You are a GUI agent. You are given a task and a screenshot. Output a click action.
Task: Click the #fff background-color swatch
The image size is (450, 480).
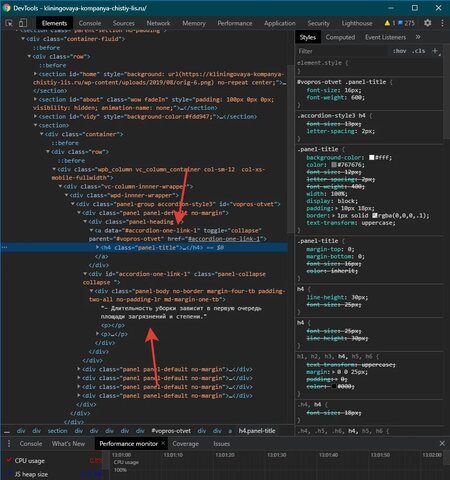[371, 157]
